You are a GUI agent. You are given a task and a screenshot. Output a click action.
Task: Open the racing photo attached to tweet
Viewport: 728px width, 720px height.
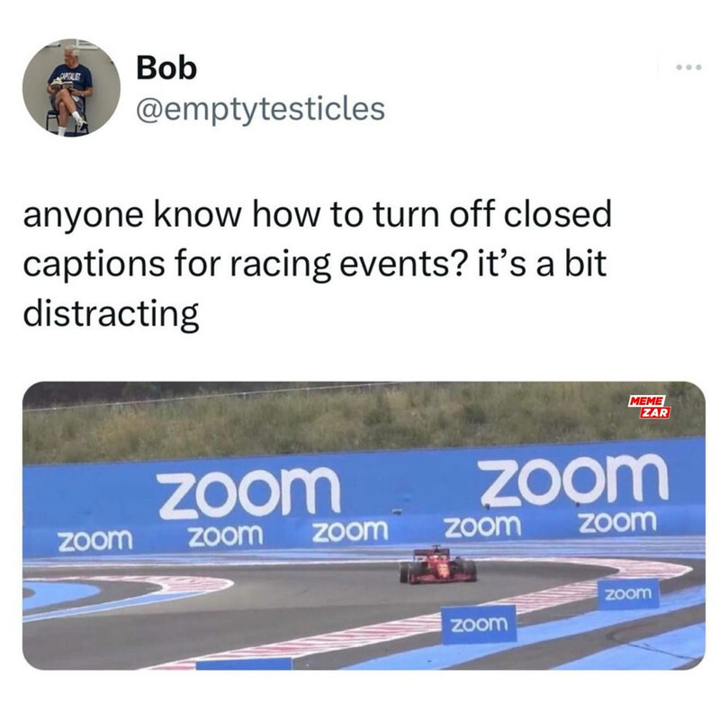pos(364,526)
